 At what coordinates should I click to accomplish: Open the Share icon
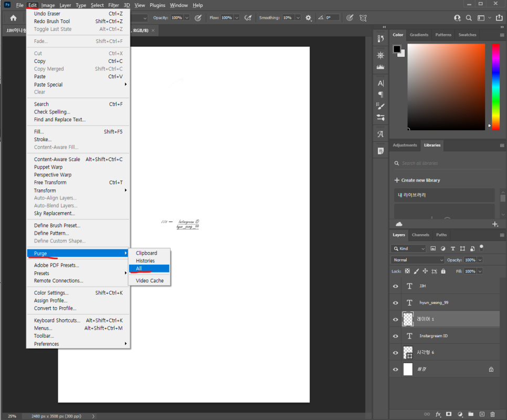pos(500,17)
